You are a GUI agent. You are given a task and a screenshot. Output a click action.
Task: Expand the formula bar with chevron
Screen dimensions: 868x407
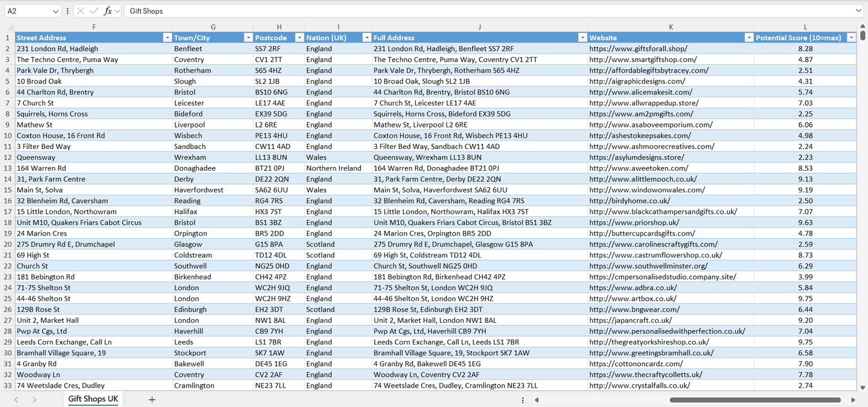coord(858,11)
